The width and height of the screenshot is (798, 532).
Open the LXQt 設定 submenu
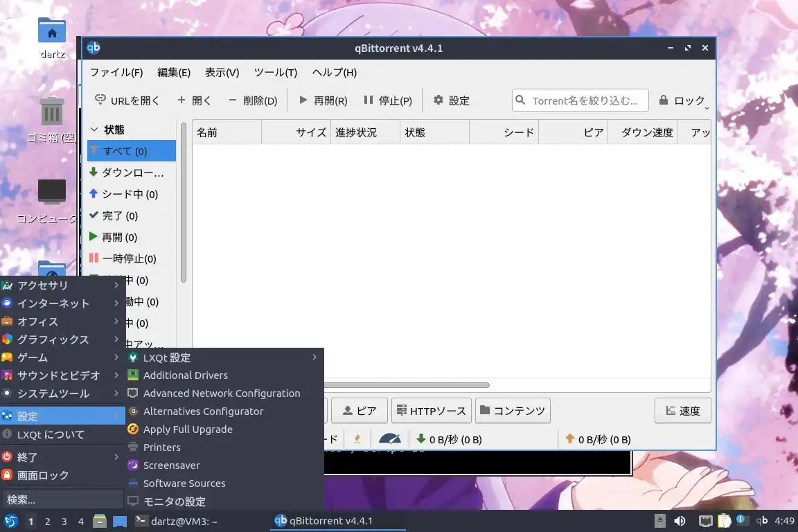(x=224, y=357)
